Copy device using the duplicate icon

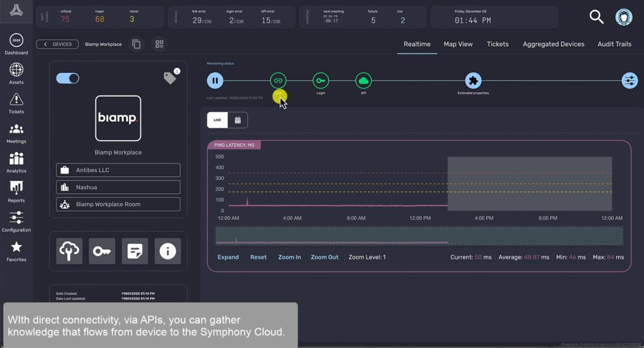point(136,44)
